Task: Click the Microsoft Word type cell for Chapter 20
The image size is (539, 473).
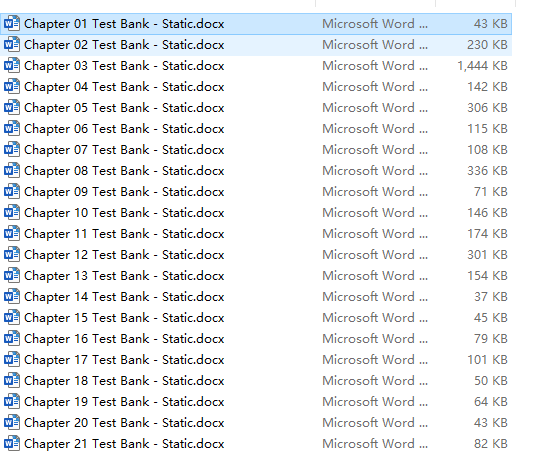Action: coord(375,422)
